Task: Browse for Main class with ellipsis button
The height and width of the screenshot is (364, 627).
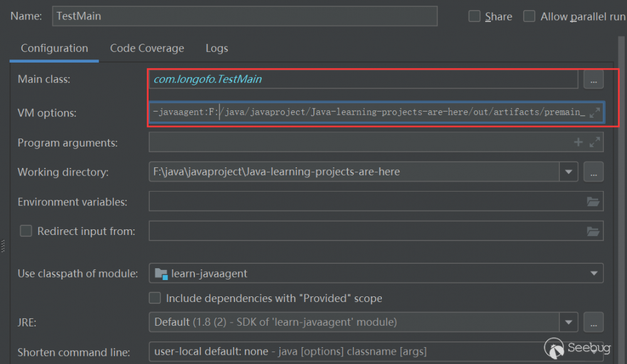Action: click(x=593, y=80)
